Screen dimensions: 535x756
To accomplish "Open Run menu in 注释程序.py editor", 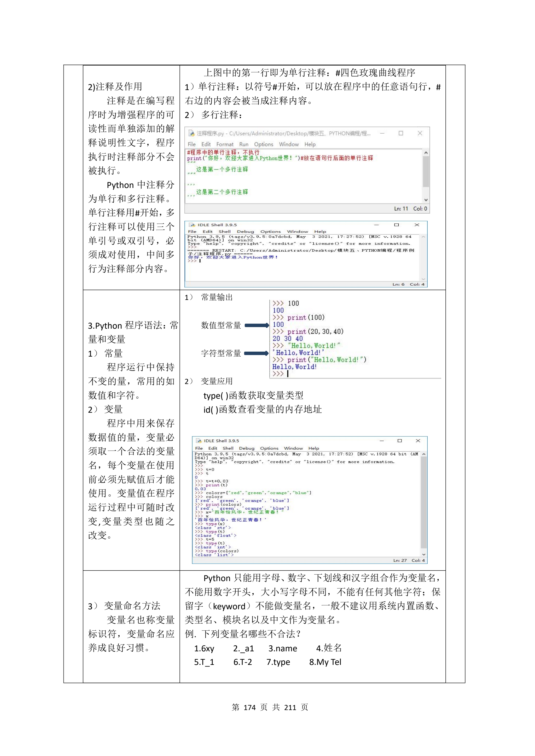I will click(x=244, y=144).
